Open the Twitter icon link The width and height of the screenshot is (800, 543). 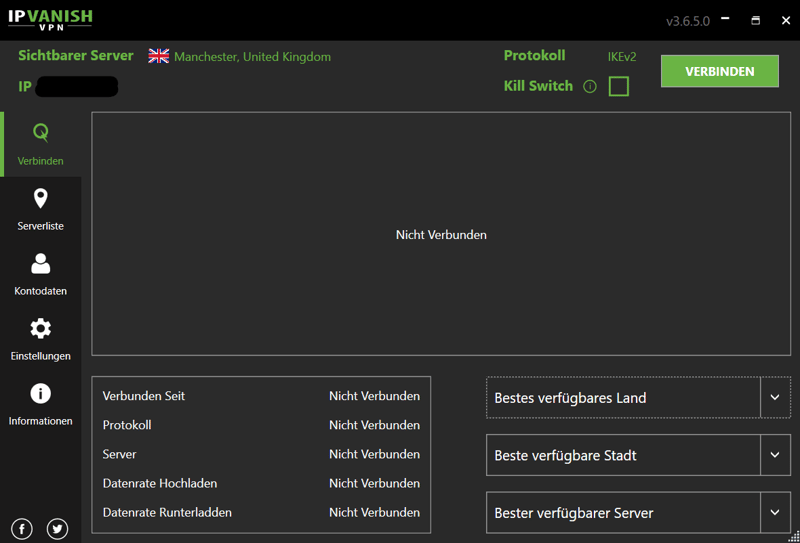coord(57,529)
